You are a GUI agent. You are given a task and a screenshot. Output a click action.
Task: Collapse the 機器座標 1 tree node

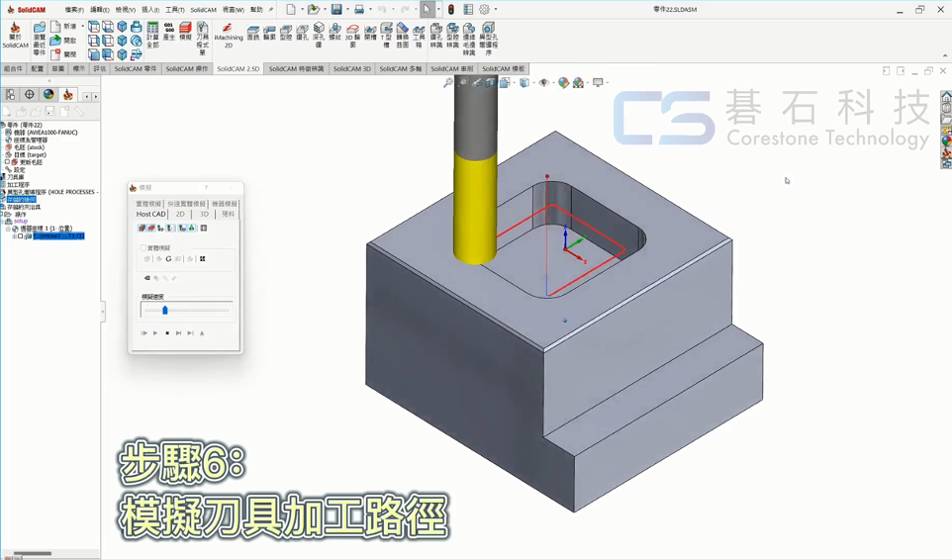[8, 229]
